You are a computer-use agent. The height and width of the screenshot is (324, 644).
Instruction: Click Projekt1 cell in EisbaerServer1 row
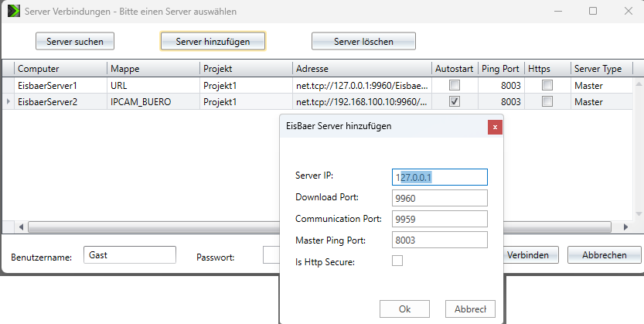247,85
